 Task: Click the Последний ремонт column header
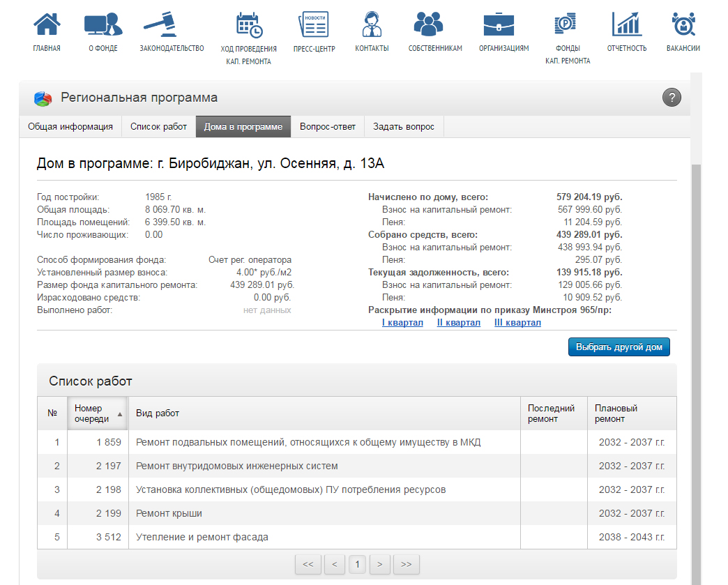pos(554,413)
